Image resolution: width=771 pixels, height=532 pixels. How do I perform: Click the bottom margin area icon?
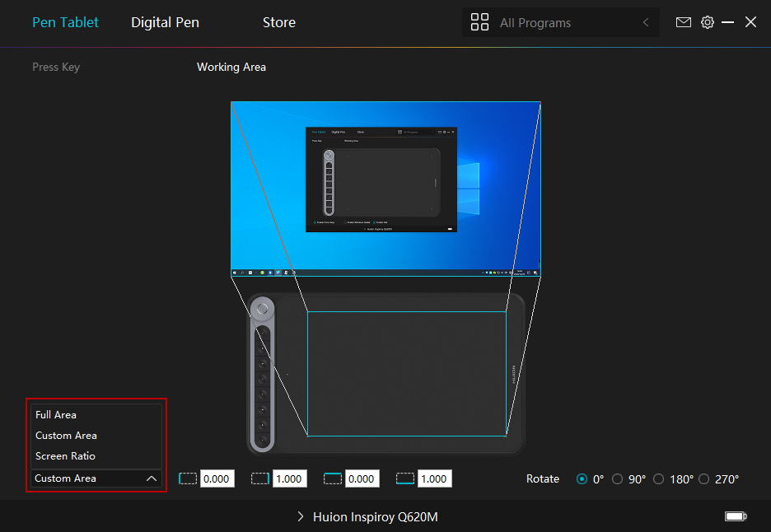(x=405, y=478)
